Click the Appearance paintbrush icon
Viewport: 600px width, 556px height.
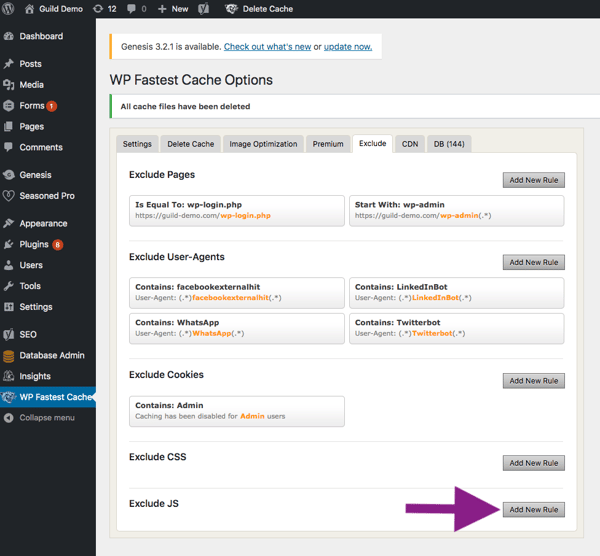pos(8,223)
